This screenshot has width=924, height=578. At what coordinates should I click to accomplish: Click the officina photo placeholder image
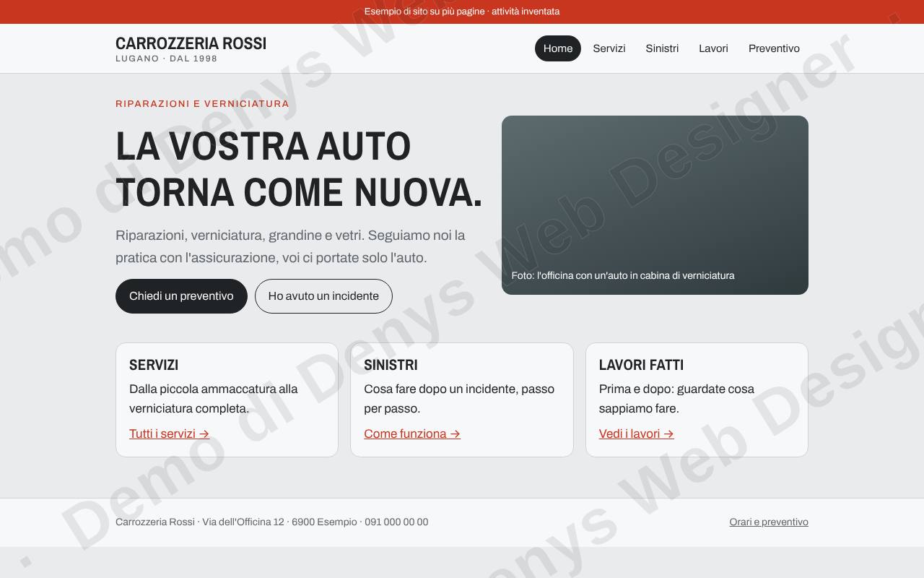pyautogui.click(x=655, y=205)
